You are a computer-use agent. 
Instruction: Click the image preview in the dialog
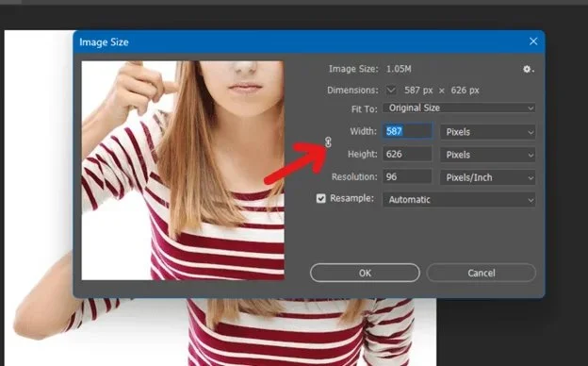click(x=183, y=171)
